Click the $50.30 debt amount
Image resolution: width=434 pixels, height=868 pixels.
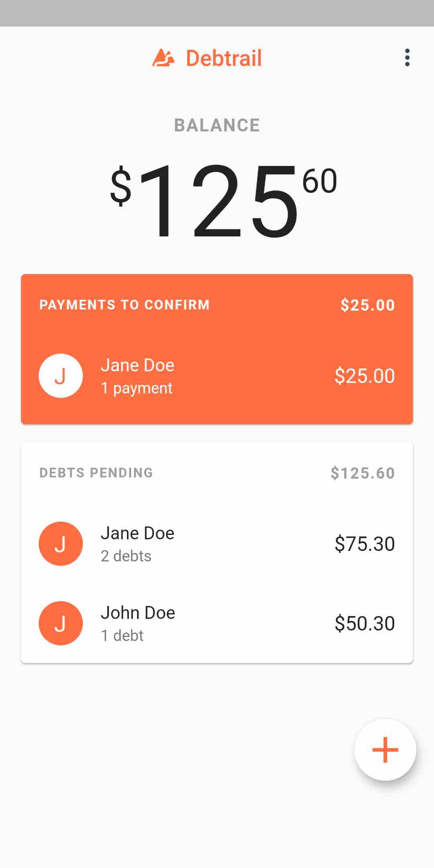[364, 623]
